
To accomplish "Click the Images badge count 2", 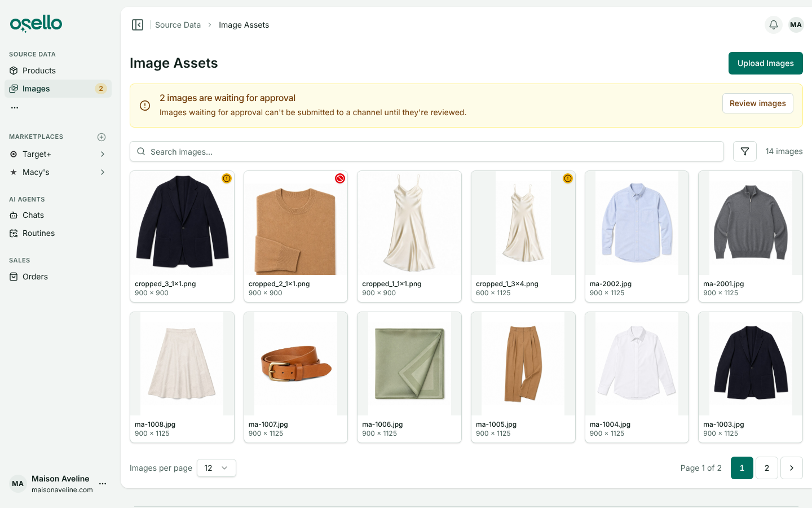I will pos(101,89).
